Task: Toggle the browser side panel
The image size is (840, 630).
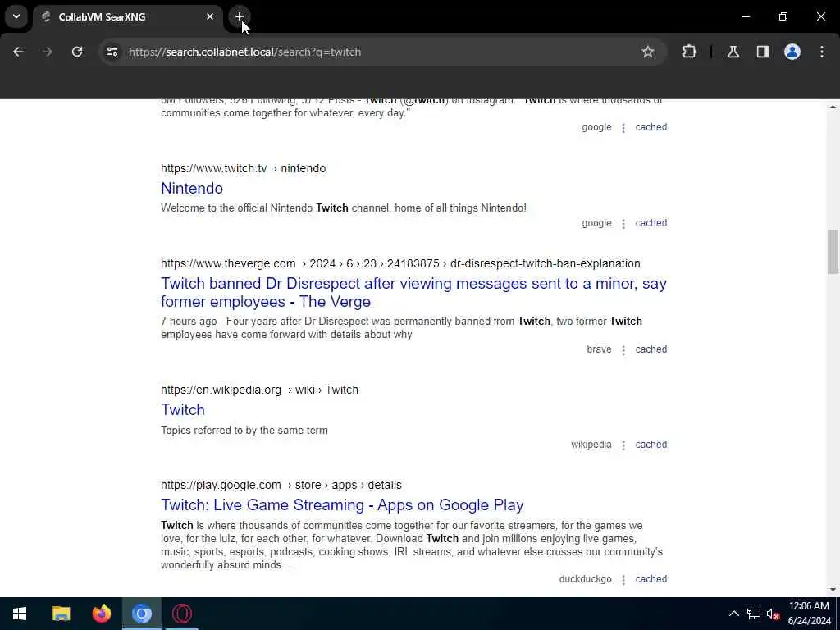Action: pos(763,52)
